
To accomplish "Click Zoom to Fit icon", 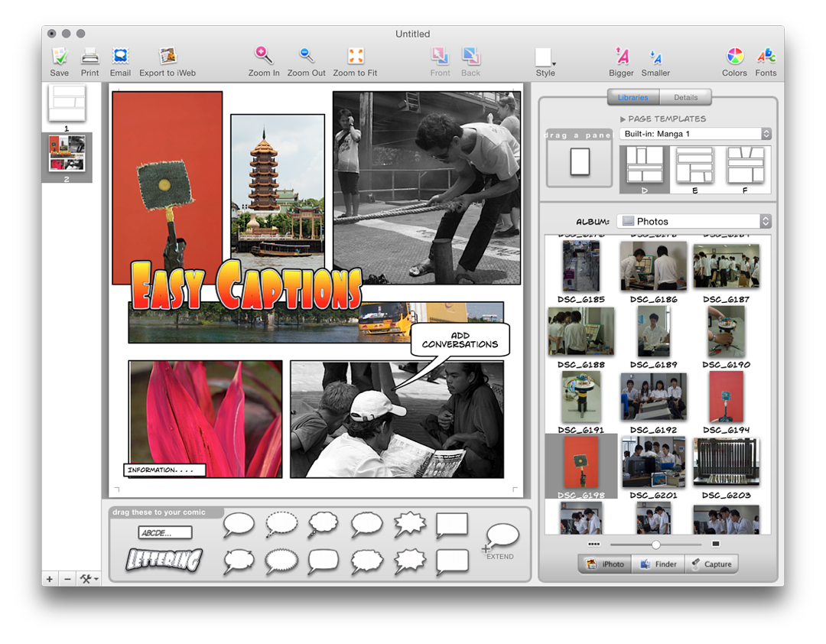I will (x=356, y=56).
